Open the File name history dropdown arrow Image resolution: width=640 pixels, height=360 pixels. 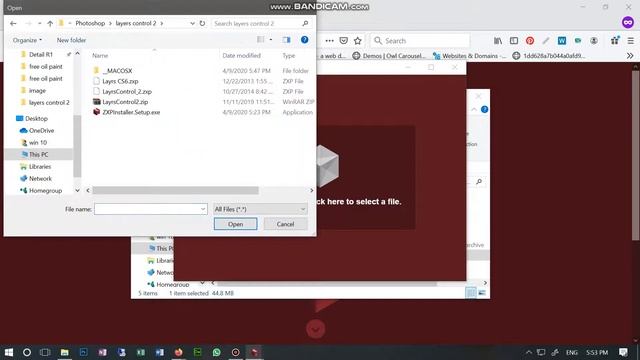(x=203, y=209)
